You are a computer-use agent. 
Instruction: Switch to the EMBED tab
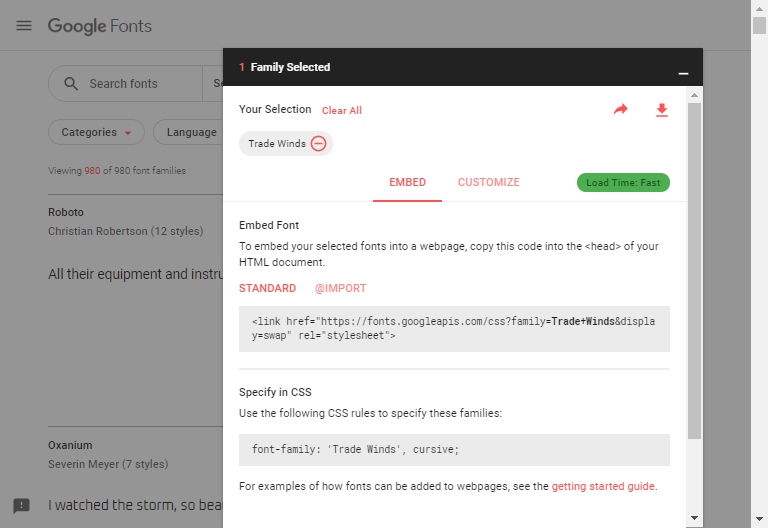click(x=408, y=182)
